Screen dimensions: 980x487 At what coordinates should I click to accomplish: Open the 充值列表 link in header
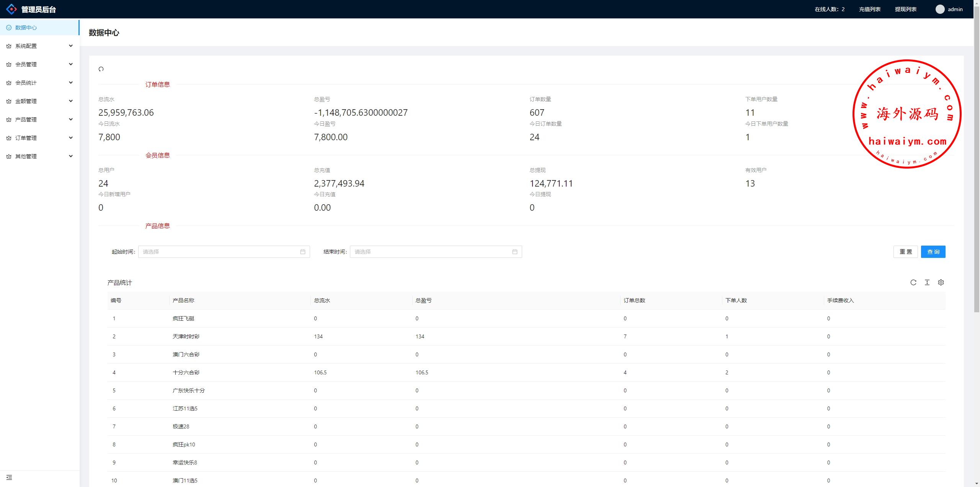tap(869, 9)
